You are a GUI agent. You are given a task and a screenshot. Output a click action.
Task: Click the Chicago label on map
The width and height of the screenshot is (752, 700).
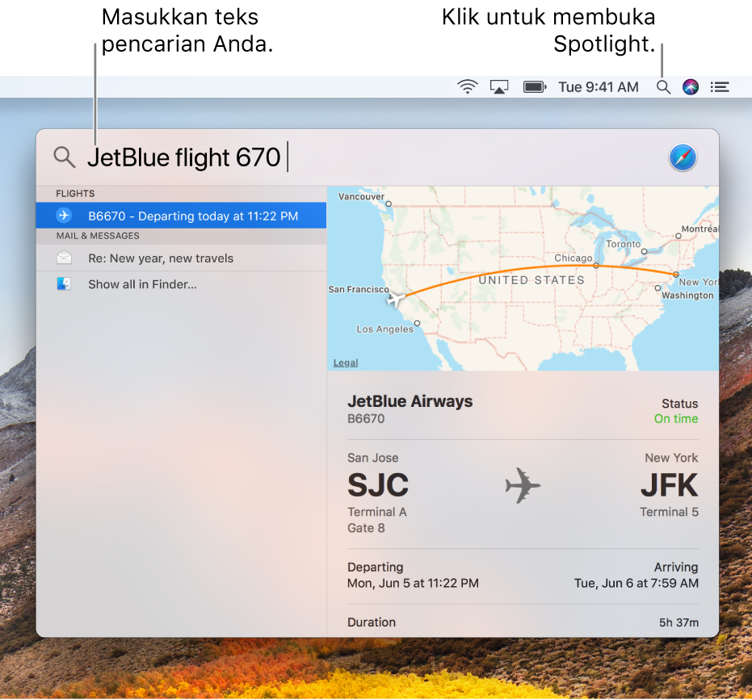[x=573, y=258]
